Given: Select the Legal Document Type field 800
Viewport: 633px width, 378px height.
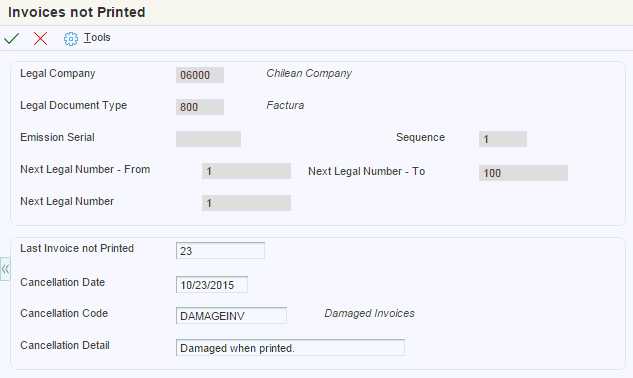Looking at the screenshot, I should coord(200,107).
